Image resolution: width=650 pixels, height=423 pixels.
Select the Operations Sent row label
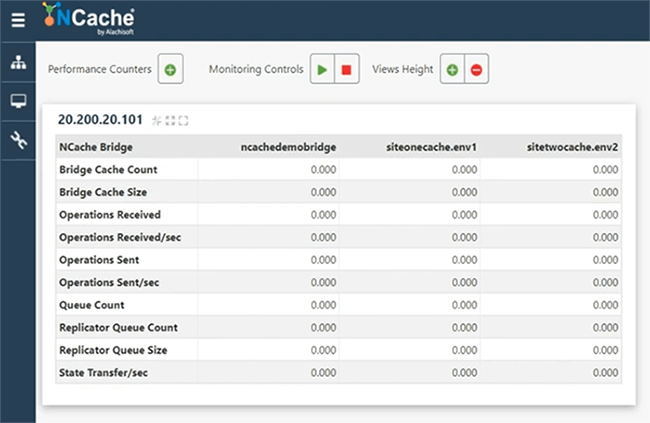coord(99,260)
